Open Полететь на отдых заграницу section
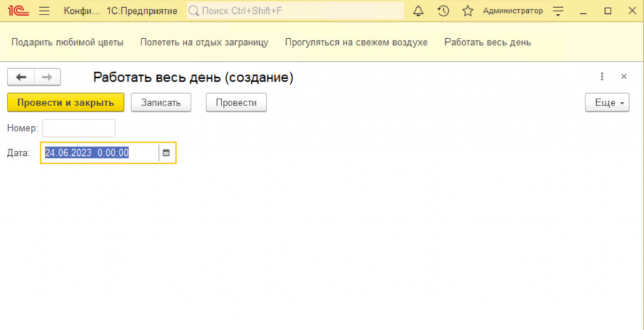The width and height of the screenshot is (644, 330). point(204,42)
